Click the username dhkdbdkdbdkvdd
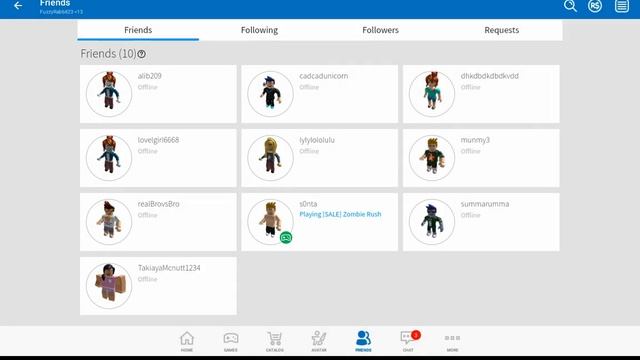The width and height of the screenshot is (640, 360). point(489,76)
